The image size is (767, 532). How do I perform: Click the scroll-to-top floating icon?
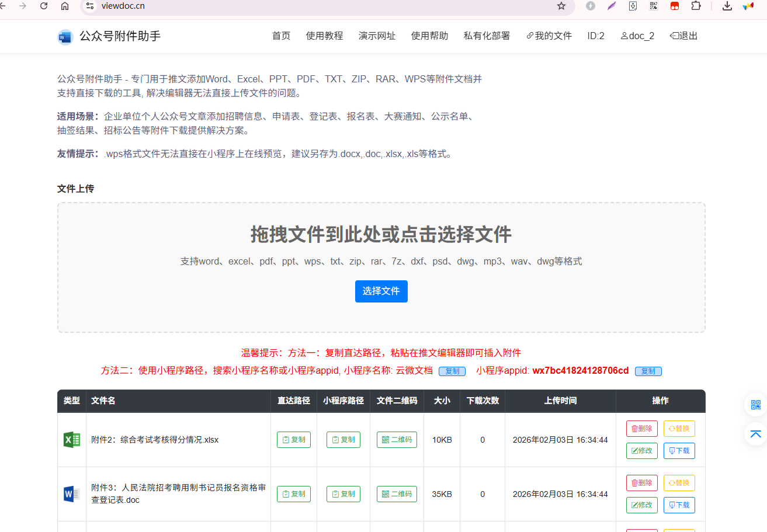(x=755, y=434)
